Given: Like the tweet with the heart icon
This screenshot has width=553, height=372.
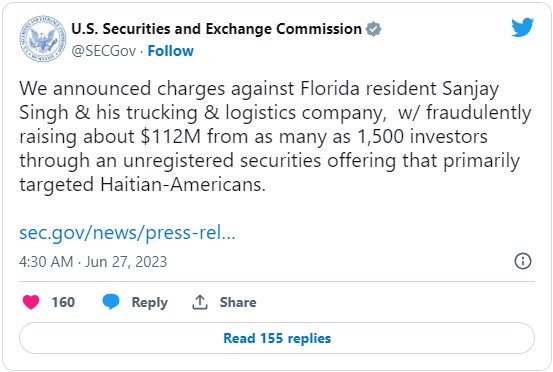Looking at the screenshot, I should point(31,302).
